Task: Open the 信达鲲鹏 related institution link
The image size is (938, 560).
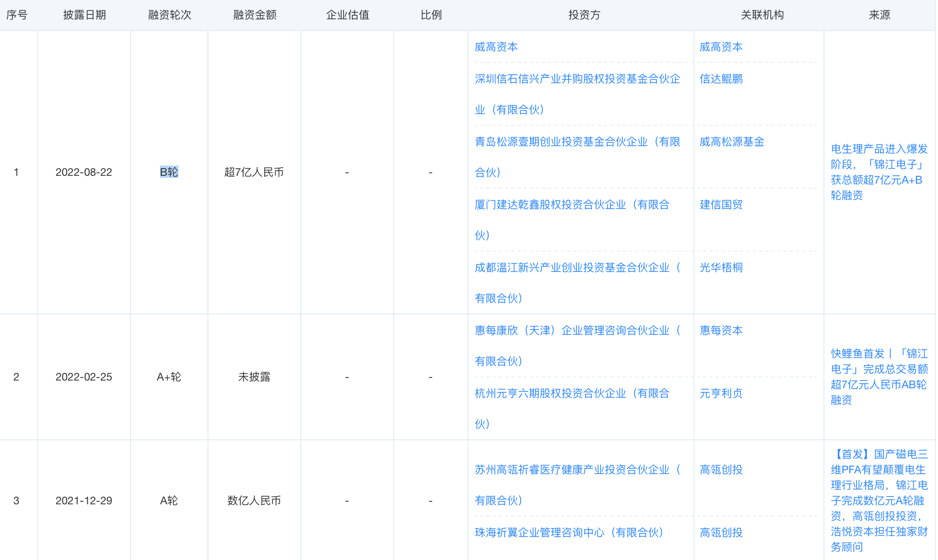Action: pyautogui.click(x=721, y=79)
